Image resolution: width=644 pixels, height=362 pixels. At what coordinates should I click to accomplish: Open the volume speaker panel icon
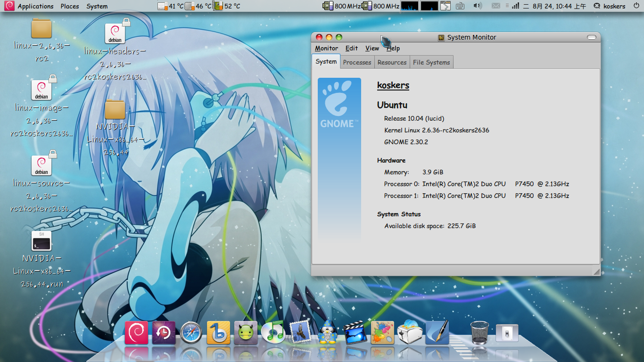click(478, 6)
